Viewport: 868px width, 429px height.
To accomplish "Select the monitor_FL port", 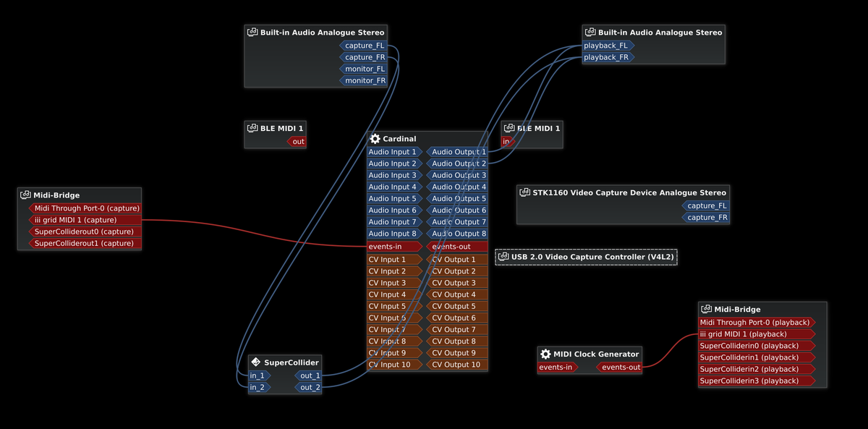I will click(365, 69).
